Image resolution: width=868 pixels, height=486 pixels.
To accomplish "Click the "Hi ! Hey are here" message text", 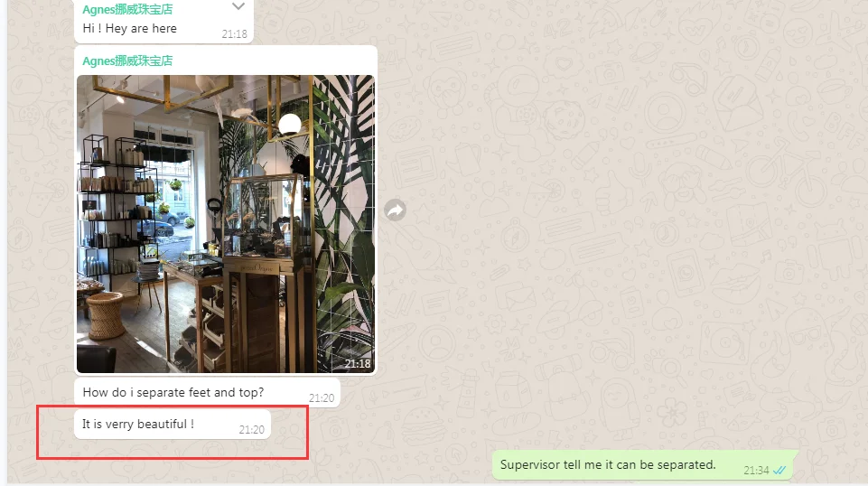I will click(129, 28).
